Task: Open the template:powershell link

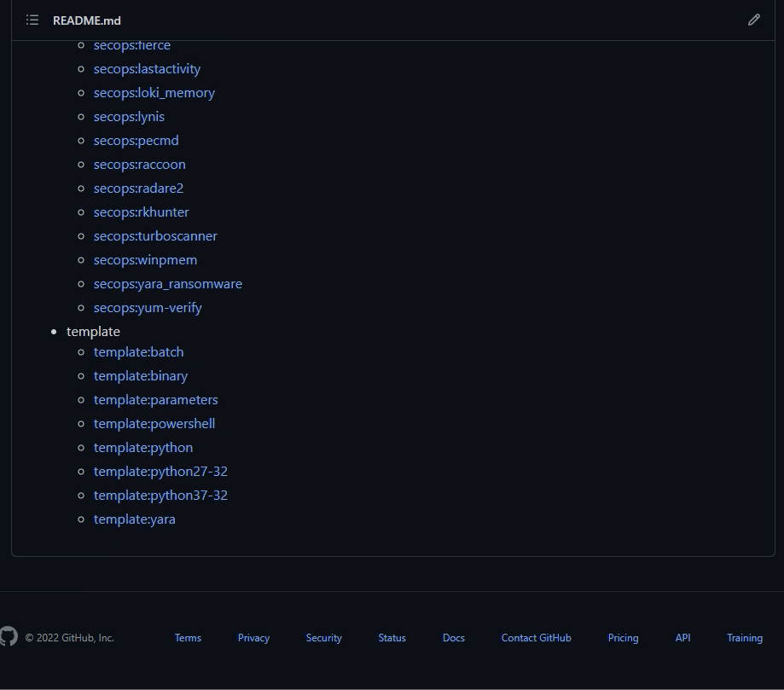Action: [x=154, y=424]
